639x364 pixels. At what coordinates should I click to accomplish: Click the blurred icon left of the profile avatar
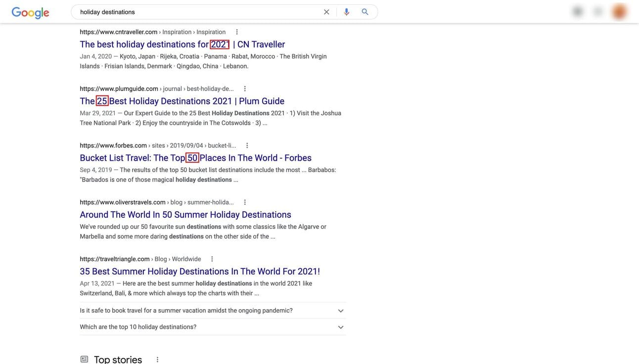pos(598,11)
